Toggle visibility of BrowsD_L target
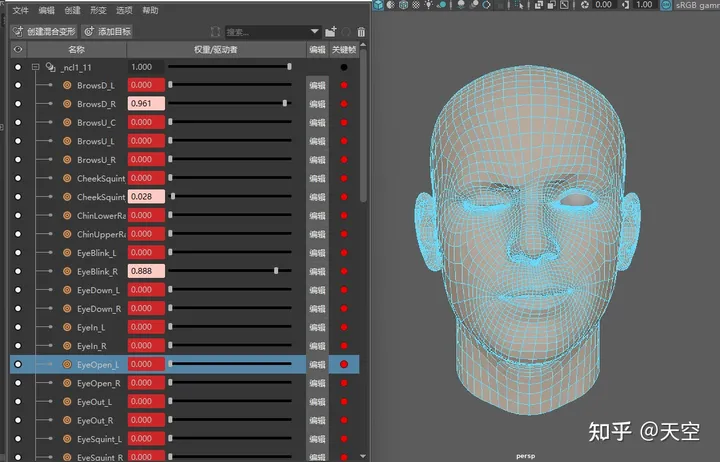 [18, 86]
